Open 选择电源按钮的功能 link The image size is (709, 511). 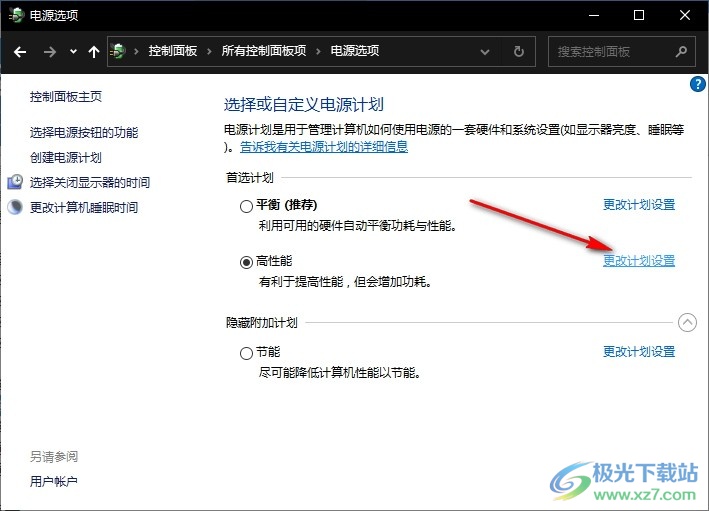(84, 132)
